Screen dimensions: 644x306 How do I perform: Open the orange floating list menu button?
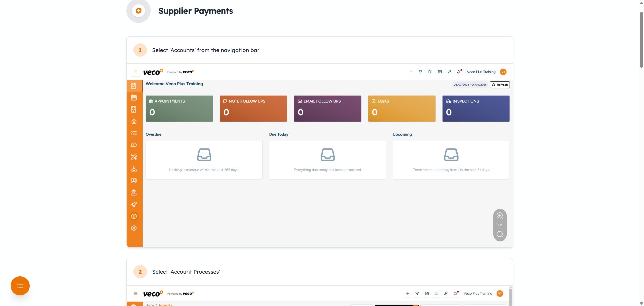(x=20, y=286)
